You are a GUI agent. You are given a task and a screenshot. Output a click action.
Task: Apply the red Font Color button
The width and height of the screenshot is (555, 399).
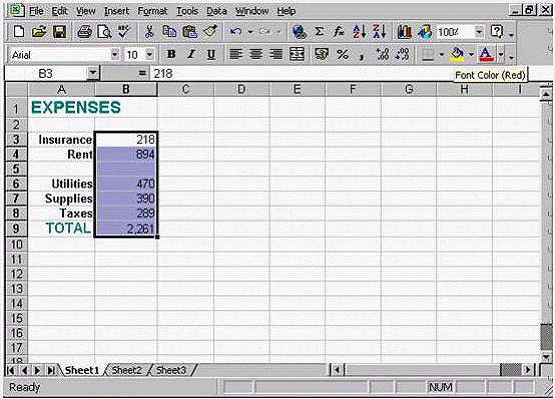click(x=487, y=54)
